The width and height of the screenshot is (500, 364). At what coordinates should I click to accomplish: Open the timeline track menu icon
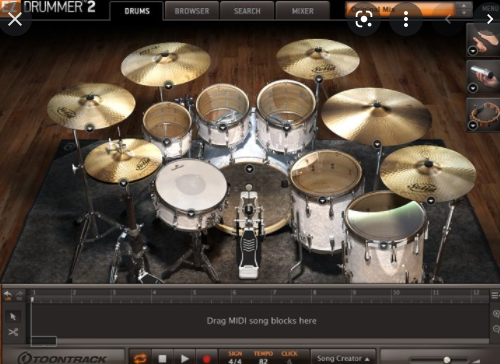tap(495, 295)
